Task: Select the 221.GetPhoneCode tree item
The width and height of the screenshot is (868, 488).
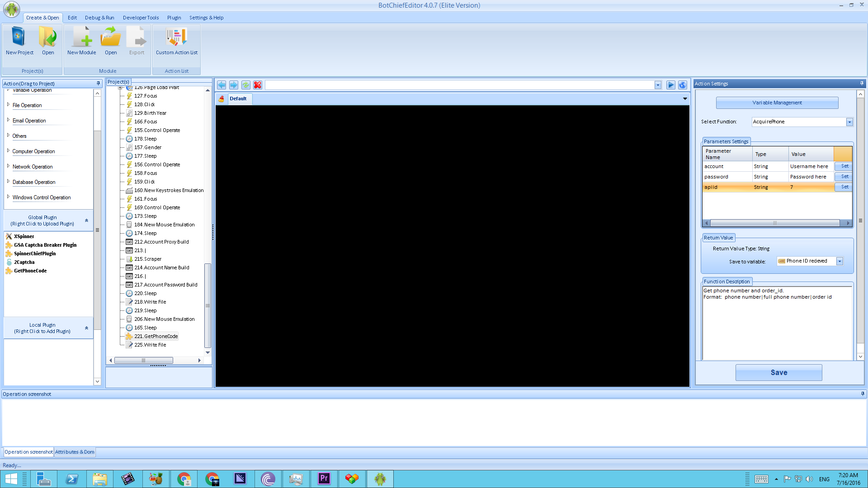Action: (156, 336)
